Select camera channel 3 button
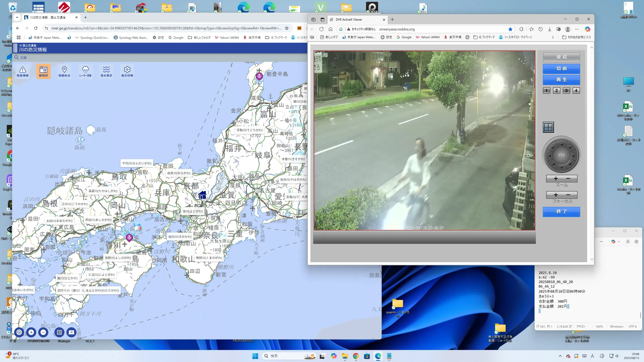 (x=566, y=90)
